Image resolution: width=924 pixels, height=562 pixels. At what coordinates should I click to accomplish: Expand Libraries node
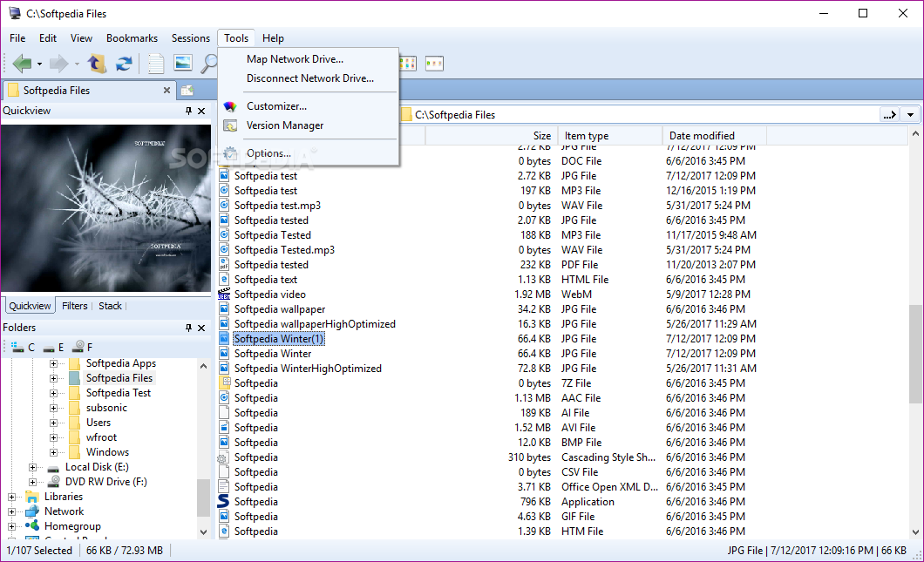pyautogui.click(x=12, y=497)
